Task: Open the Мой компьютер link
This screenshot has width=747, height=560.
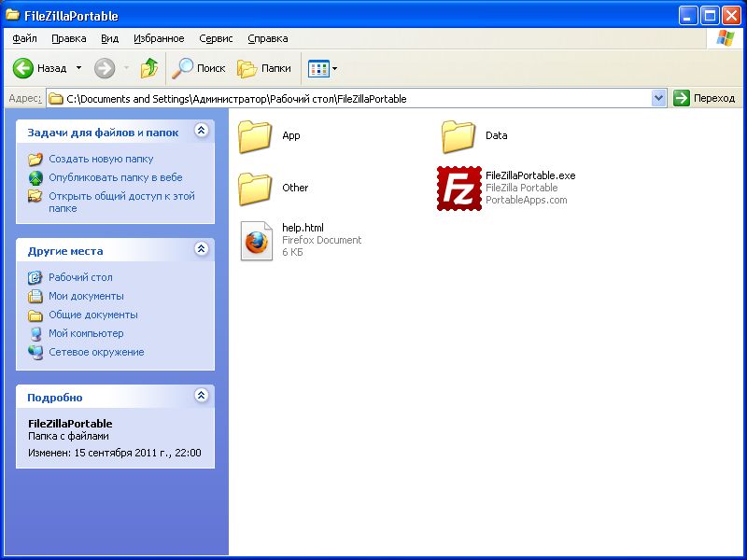Action: tap(86, 333)
